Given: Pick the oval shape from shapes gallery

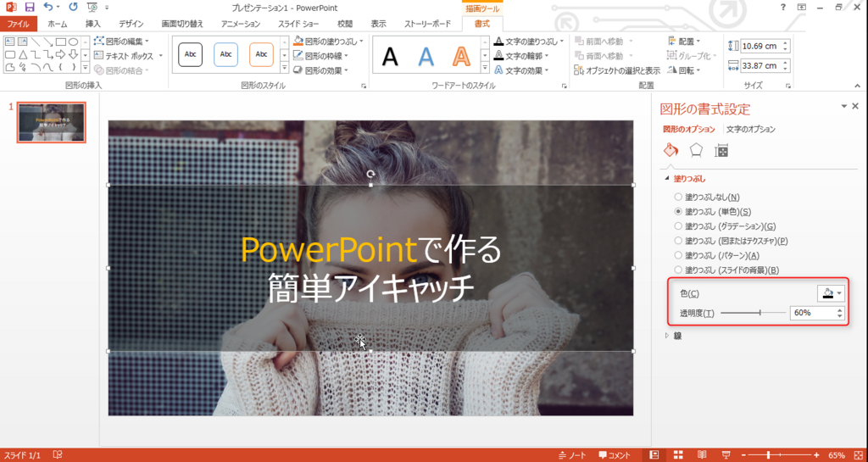Looking at the screenshot, I should pyautogui.click(x=73, y=42).
